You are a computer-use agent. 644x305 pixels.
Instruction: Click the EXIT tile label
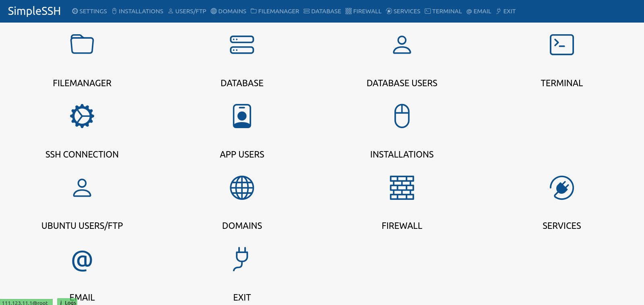pyautogui.click(x=242, y=297)
